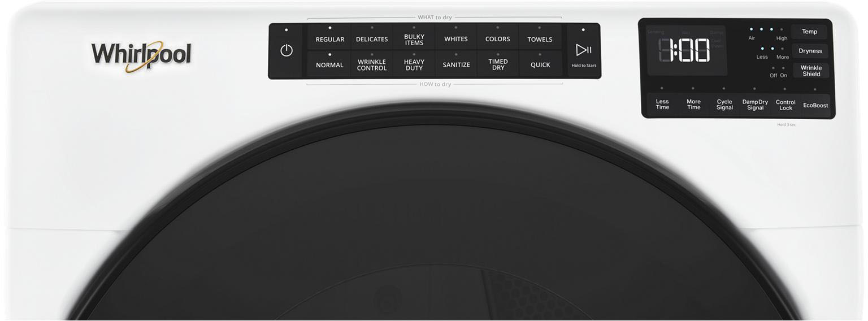Select the REGULAR cycle
868x321 pixels.
coord(330,37)
